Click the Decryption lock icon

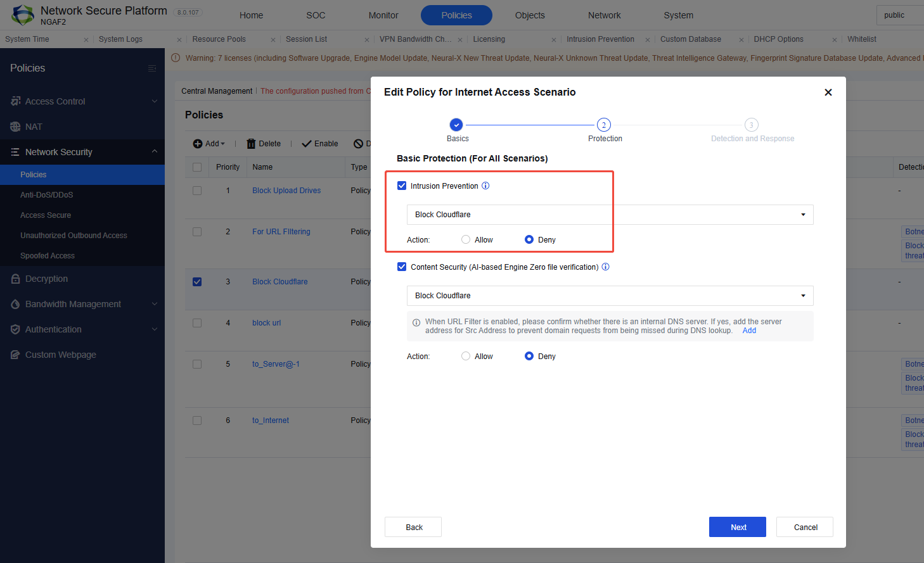point(15,279)
